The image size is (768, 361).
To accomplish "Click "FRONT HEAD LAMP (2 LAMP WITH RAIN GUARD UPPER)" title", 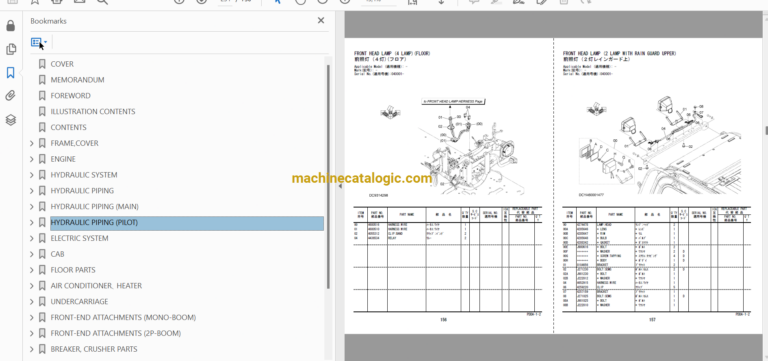I will click(x=619, y=53).
